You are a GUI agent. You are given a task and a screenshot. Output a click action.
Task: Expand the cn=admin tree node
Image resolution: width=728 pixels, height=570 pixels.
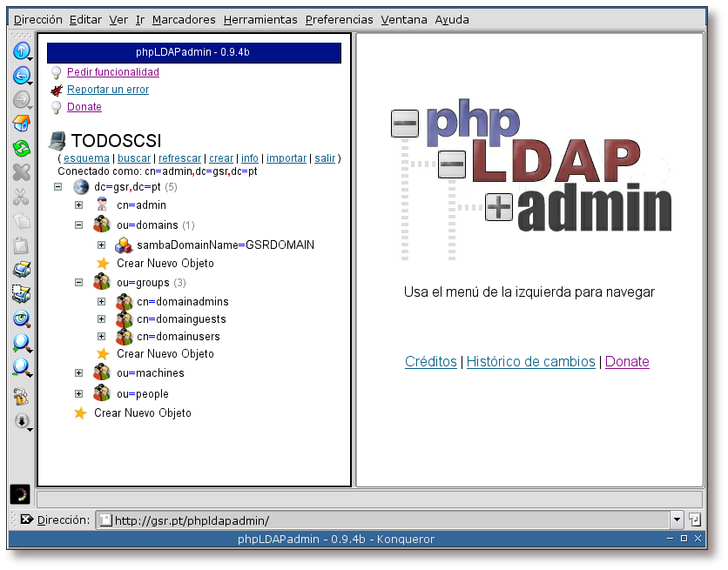coord(78,205)
